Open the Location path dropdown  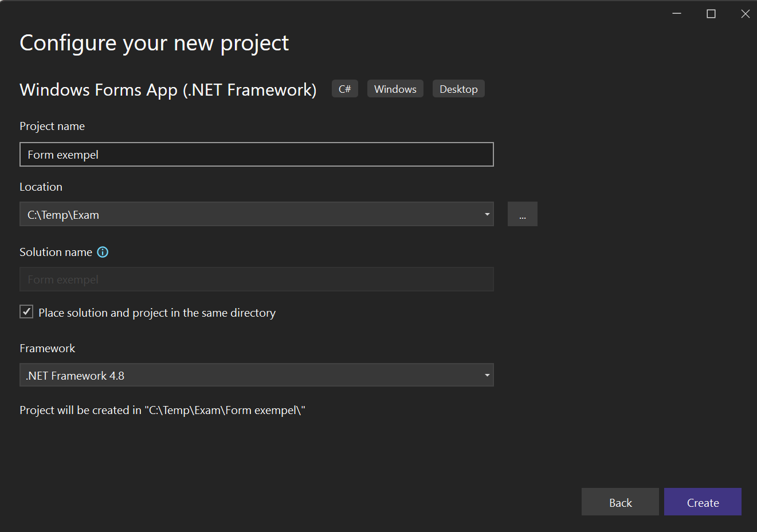pyautogui.click(x=487, y=214)
